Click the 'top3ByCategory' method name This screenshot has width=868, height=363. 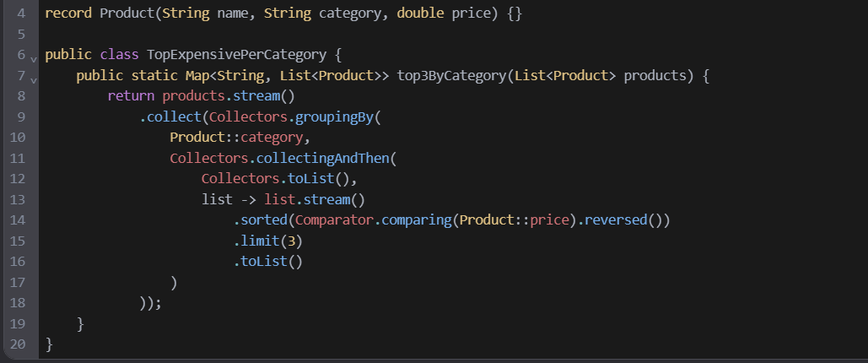[x=451, y=75]
